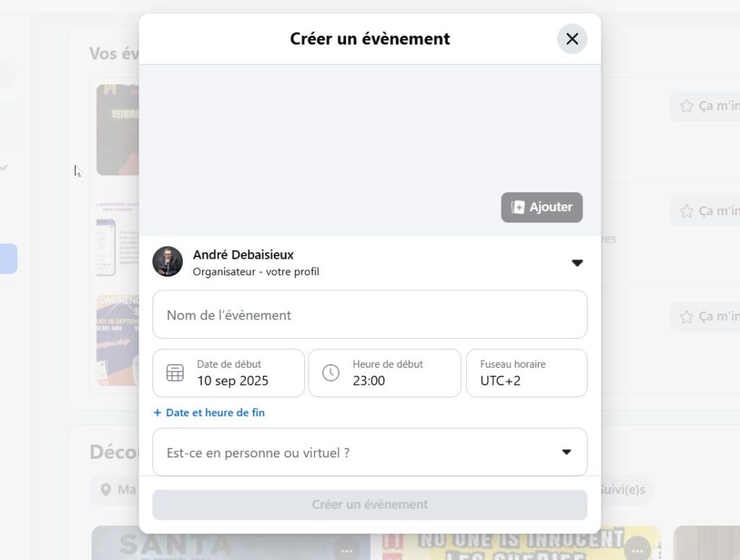
Task: Click André Debaisieux's profile picture
Action: tap(168, 262)
